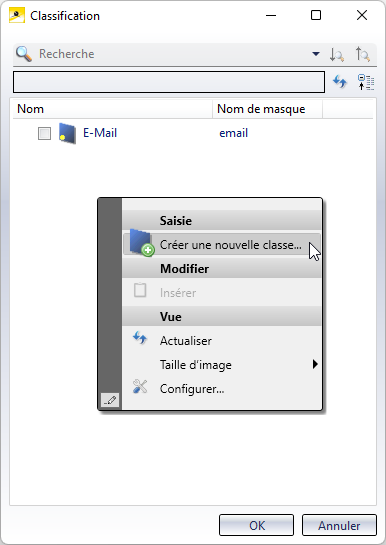This screenshot has width=386, height=545.
Task: Click the magnifying glass search icon
Action: [24, 54]
